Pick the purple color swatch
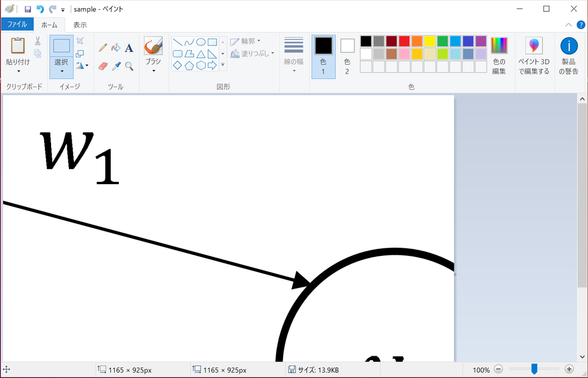The image size is (588, 378). (x=481, y=41)
